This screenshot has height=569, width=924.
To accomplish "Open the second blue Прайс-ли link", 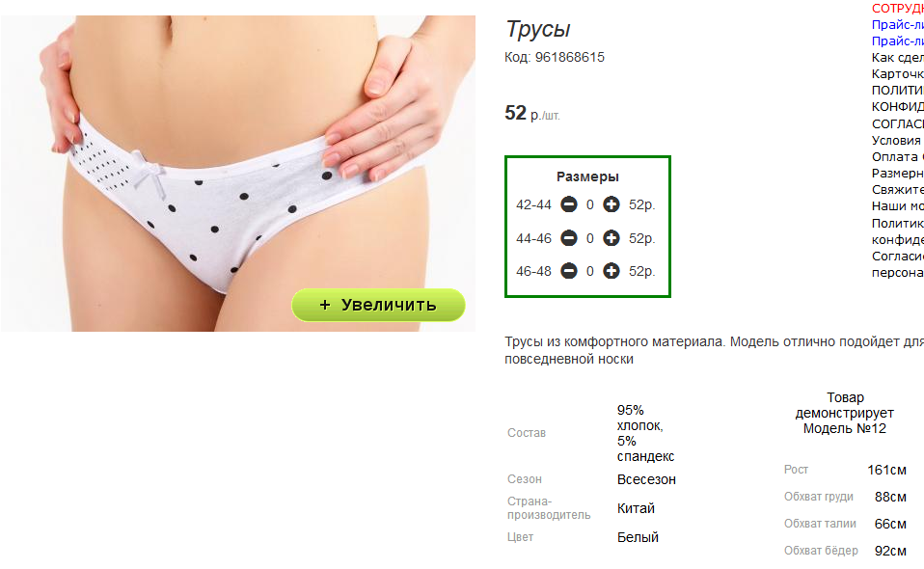I will (898, 41).
